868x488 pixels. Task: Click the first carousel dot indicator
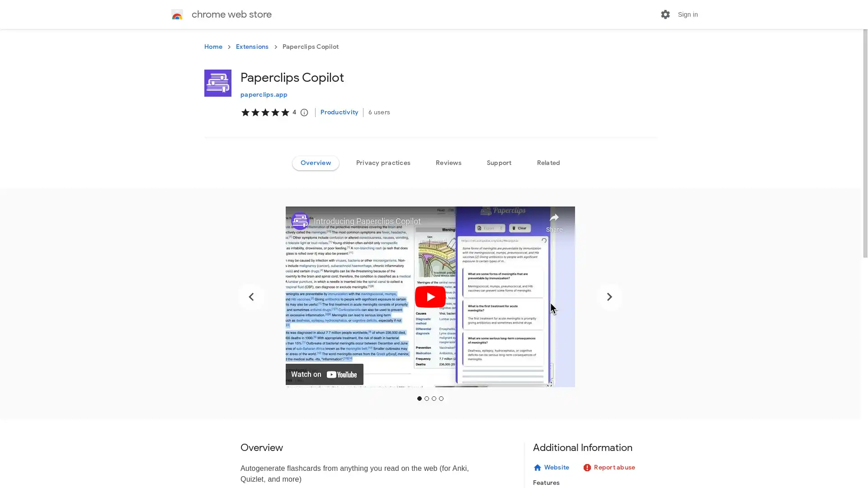(420, 398)
